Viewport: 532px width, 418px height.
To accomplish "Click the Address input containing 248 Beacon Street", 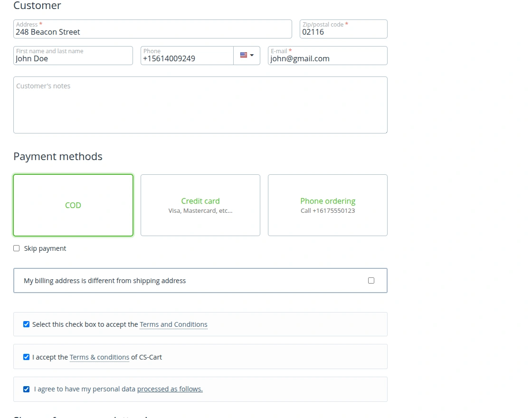I will coord(153,32).
